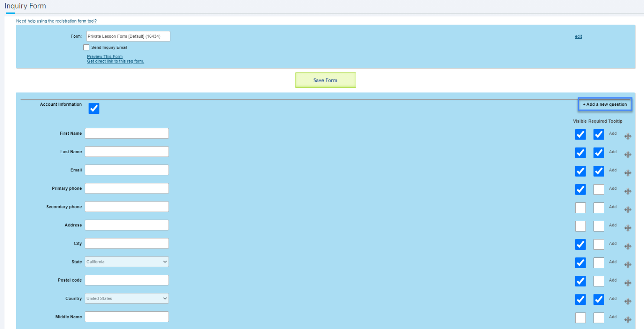644x329 pixels.
Task: Add a tooltip for Secondary phone
Action: coord(613,207)
